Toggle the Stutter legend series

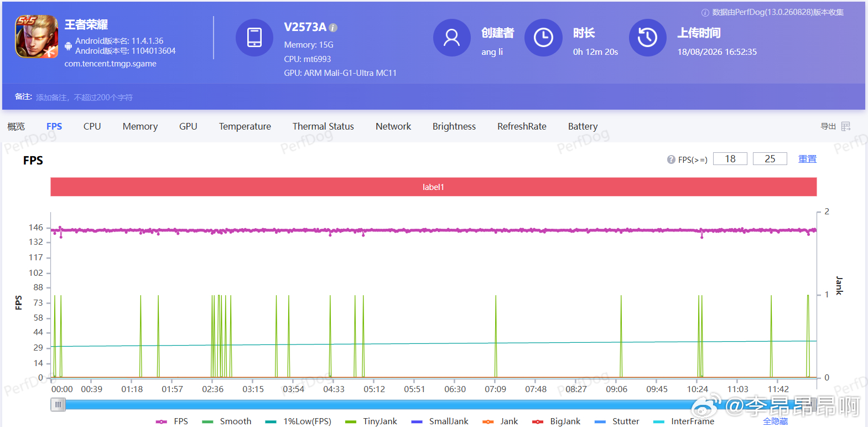(x=617, y=421)
